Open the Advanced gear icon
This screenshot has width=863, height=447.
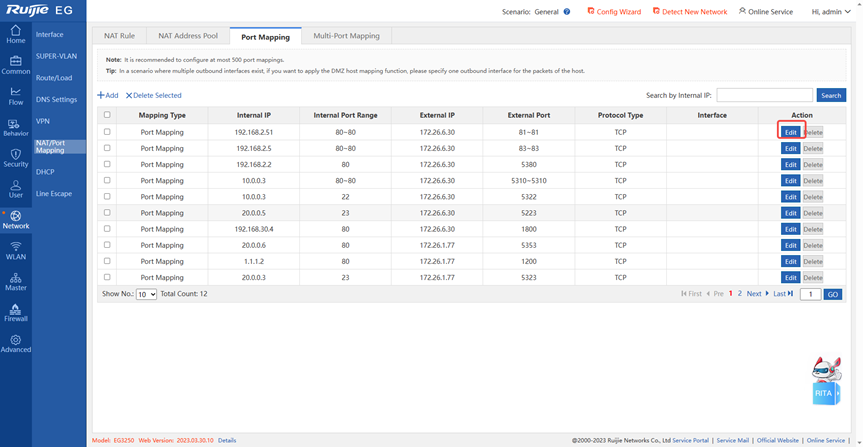tap(15, 343)
